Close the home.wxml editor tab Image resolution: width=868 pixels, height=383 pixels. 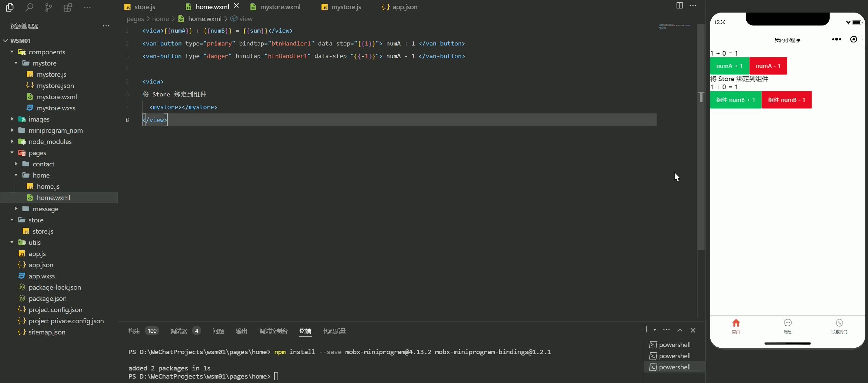(237, 6)
